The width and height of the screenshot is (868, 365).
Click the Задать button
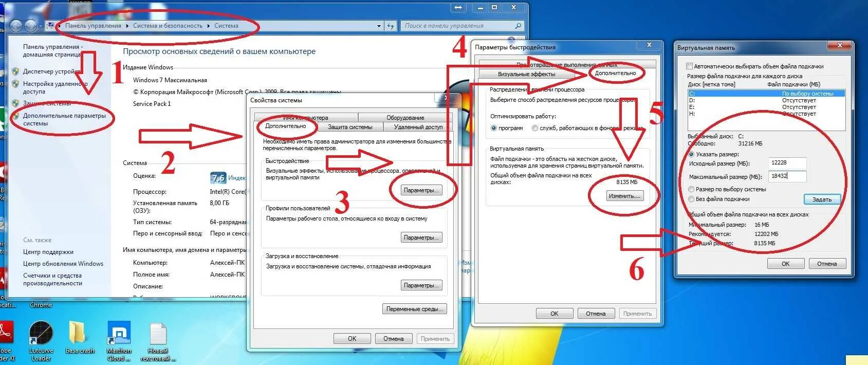pos(822,199)
